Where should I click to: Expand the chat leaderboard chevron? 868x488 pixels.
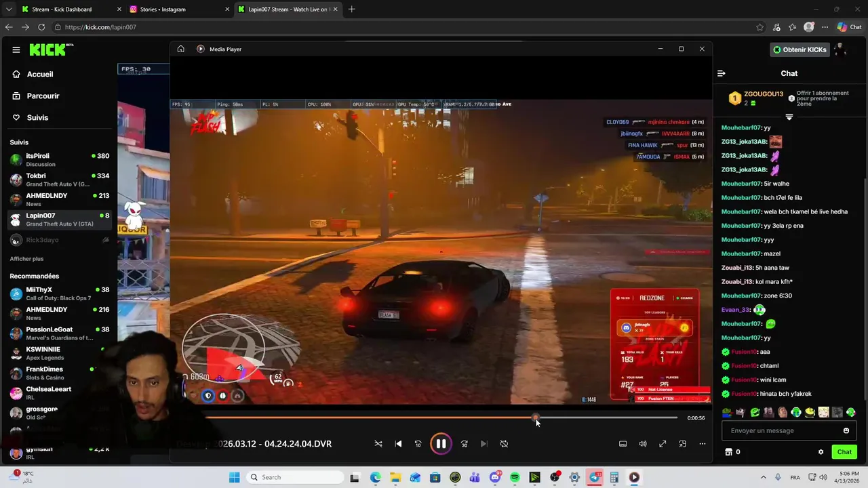pyautogui.click(x=789, y=117)
